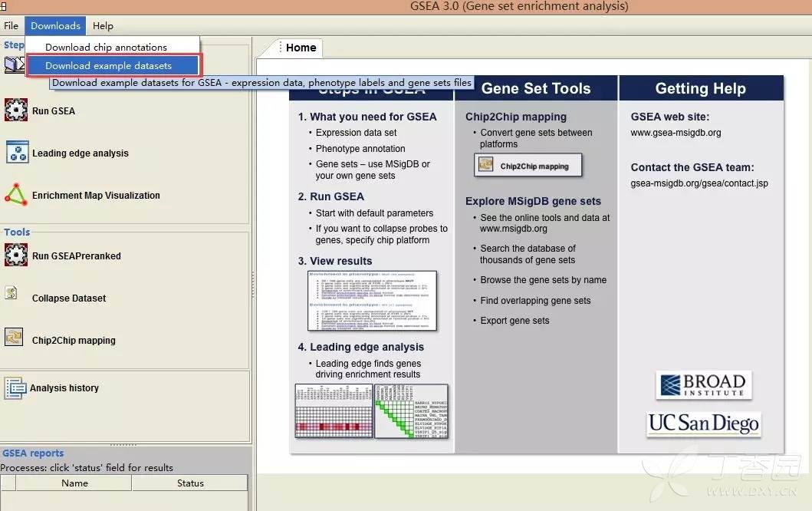
Task: Click the 'Getting Help' column header
Action: coord(701,88)
